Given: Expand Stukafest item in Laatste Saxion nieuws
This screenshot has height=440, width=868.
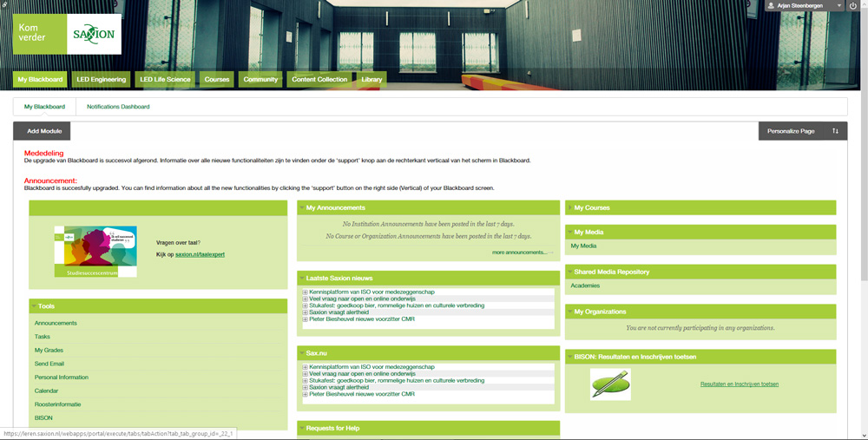Looking at the screenshot, I should [305, 305].
